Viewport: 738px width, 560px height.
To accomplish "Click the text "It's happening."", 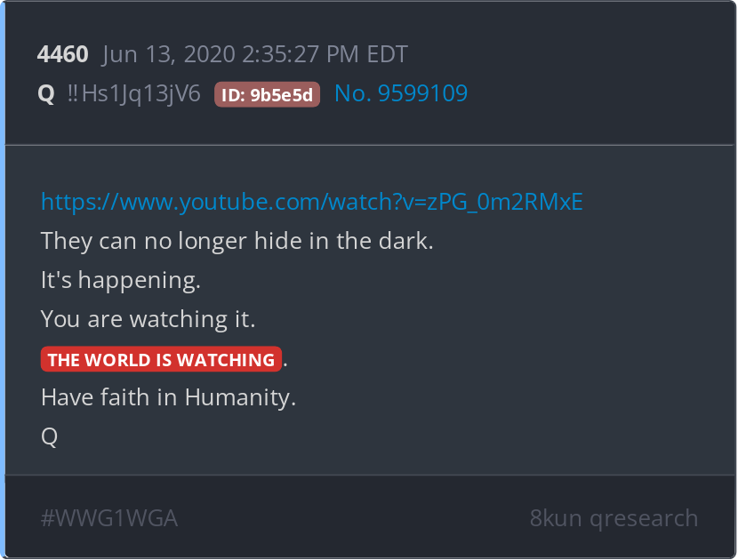I will [x=121, y=281].
